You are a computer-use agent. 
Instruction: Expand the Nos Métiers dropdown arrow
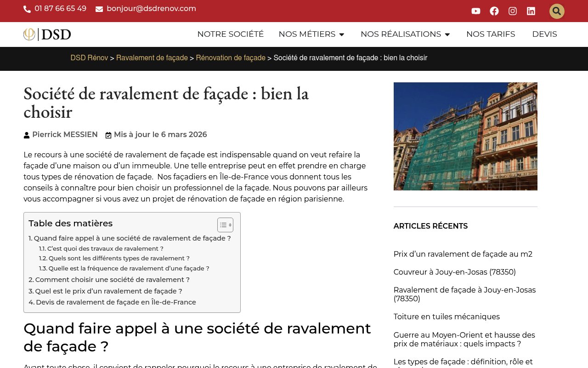tap(341, 34)
